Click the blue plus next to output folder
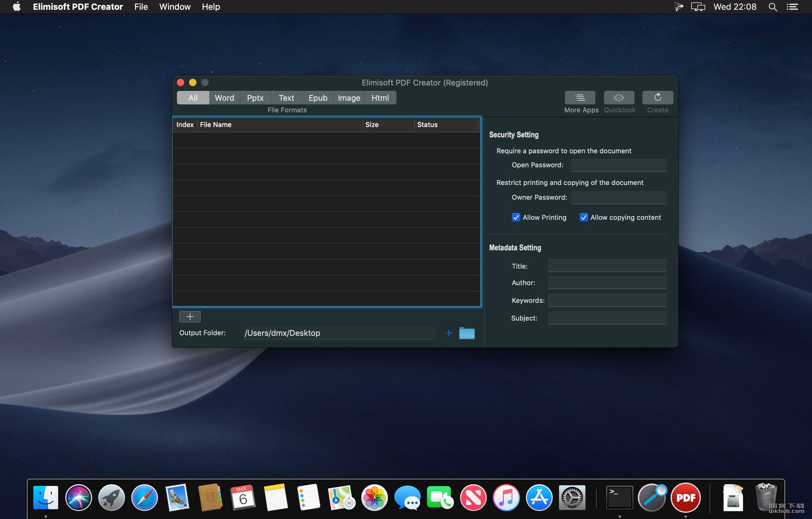This screenshot has height=519, width=812. pyautogui.click(x=448, y=333)
